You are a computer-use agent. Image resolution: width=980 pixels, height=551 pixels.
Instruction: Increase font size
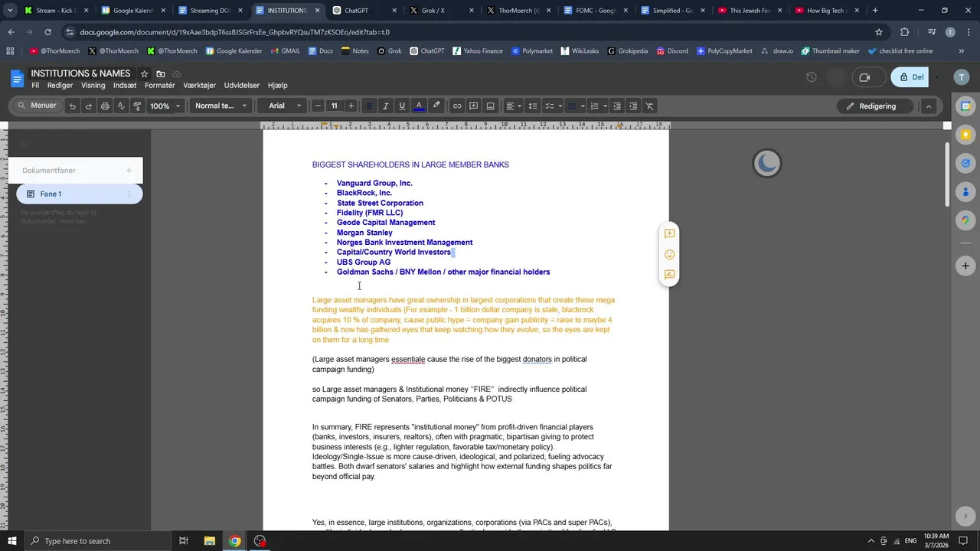[351, 106]
